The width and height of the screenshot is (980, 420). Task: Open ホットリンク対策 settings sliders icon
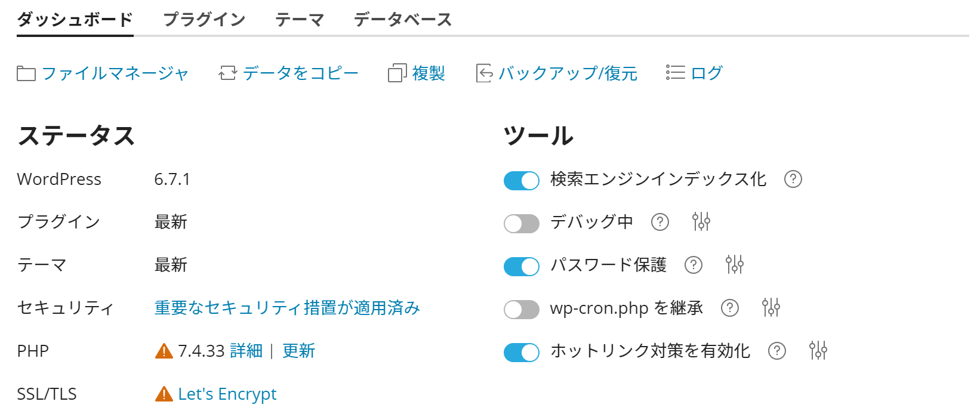pos(818,350)
